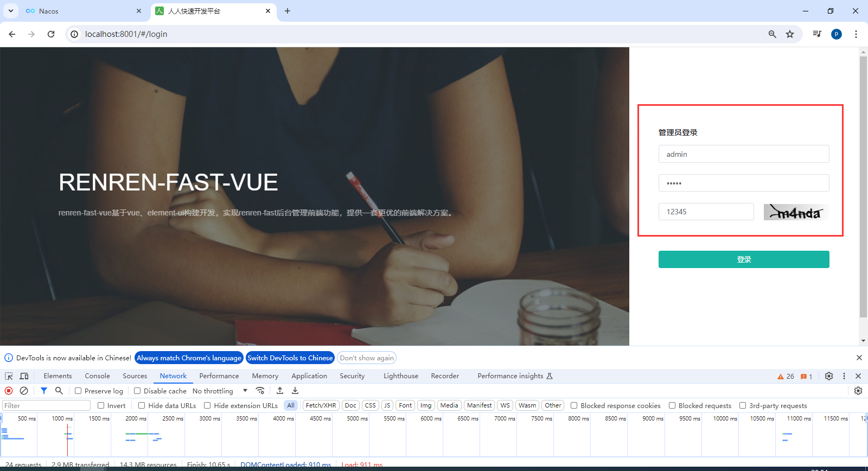Screen dimensions: 868x471
Task: Click the admin username field
Action: (x=744, y=154)
